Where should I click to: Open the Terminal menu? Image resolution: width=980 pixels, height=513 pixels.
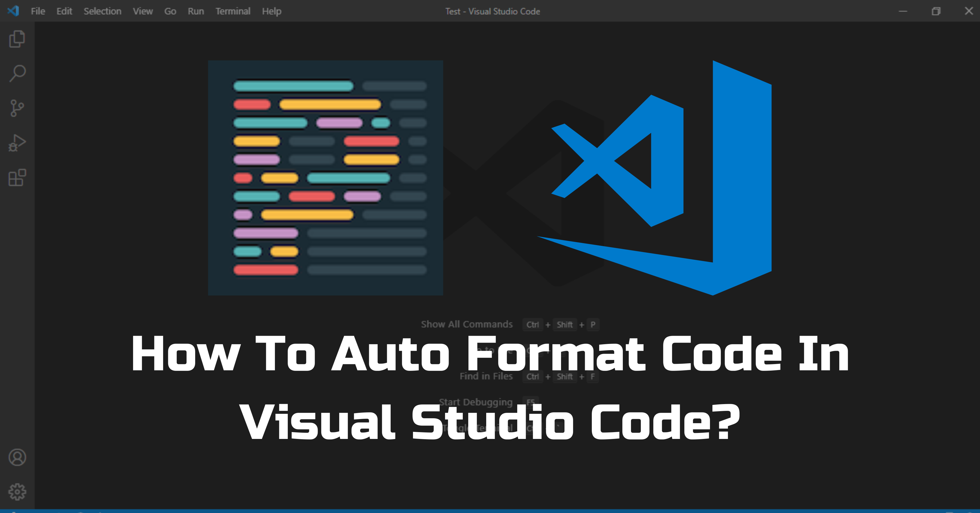point(233,11)
